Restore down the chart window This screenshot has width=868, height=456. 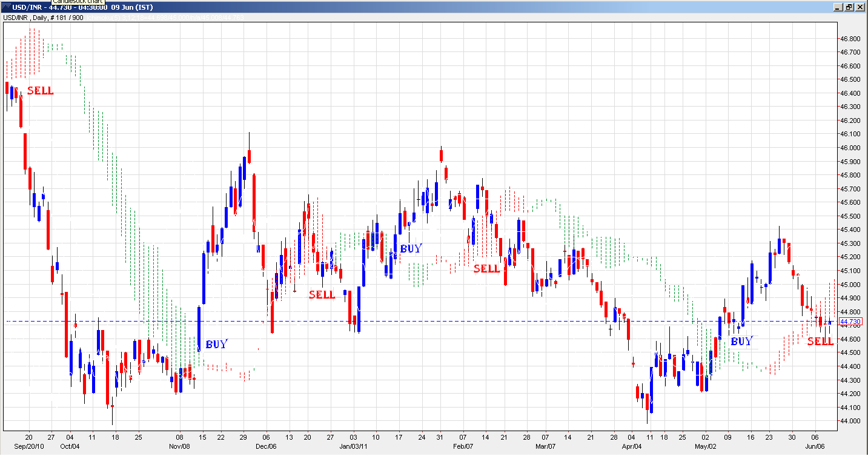(849, 7)
